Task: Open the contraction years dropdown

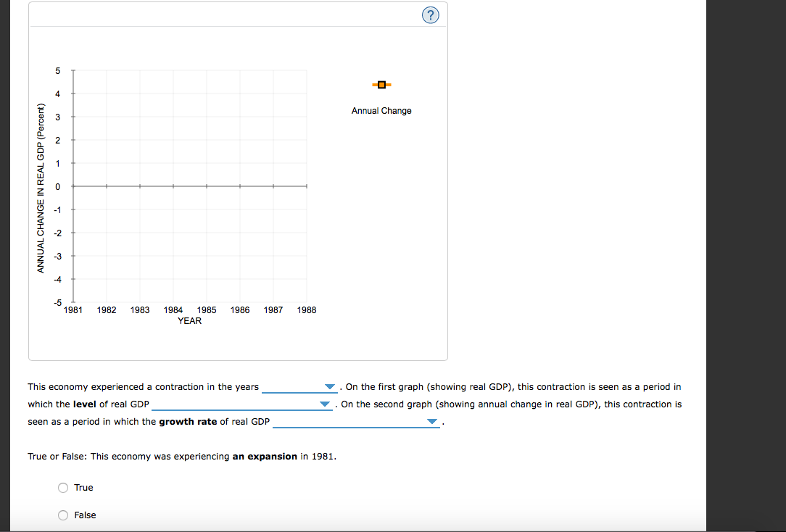Action: click(x=330, y=386)
